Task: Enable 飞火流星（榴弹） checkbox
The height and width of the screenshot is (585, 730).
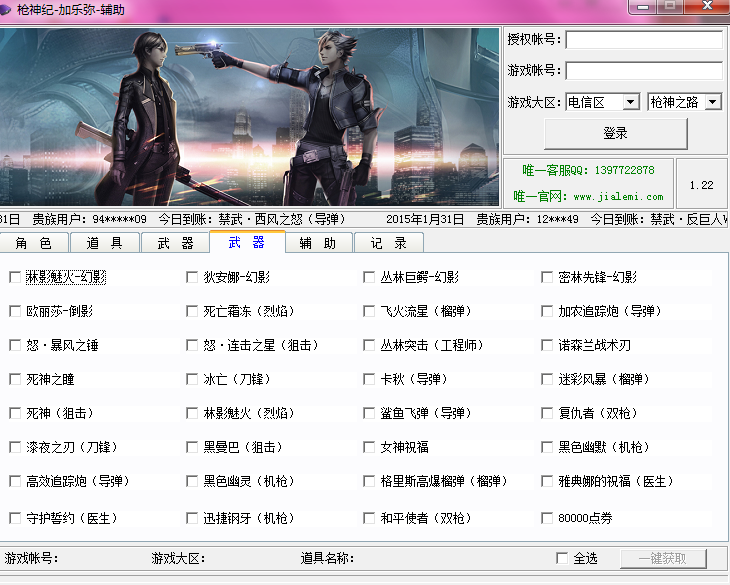Action: [369, 311]
